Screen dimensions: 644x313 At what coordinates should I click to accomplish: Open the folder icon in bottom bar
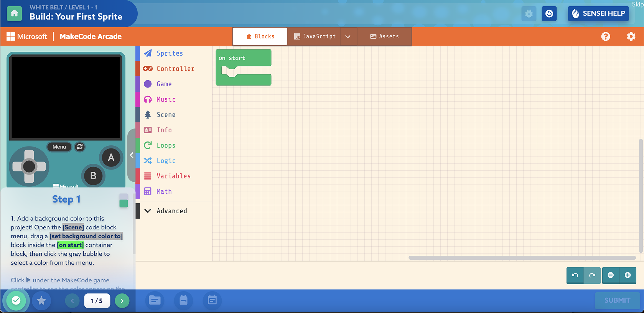tap(155, 300)
